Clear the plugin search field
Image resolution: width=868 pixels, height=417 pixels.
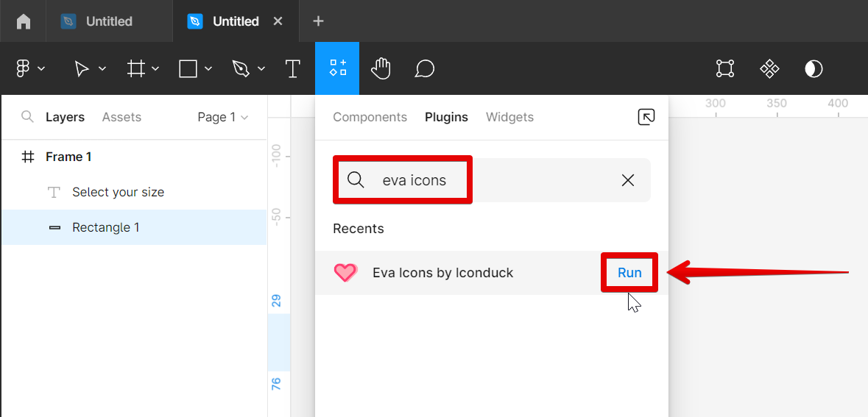[x=628, y=180]
